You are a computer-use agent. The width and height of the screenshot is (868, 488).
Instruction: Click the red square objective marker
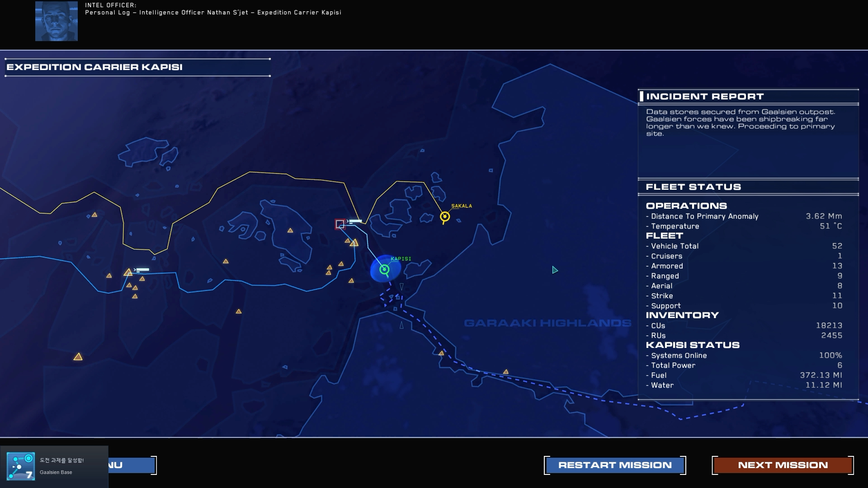tap(340, 224)
